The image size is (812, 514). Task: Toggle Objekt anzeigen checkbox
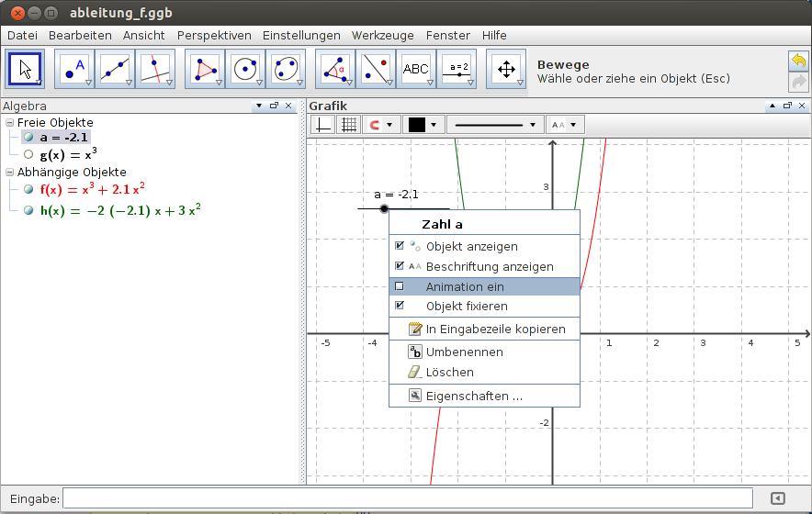point(400,247)
